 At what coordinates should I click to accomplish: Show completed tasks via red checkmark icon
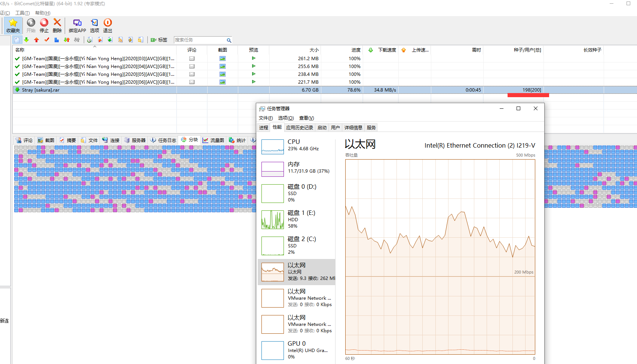[46, 40]
